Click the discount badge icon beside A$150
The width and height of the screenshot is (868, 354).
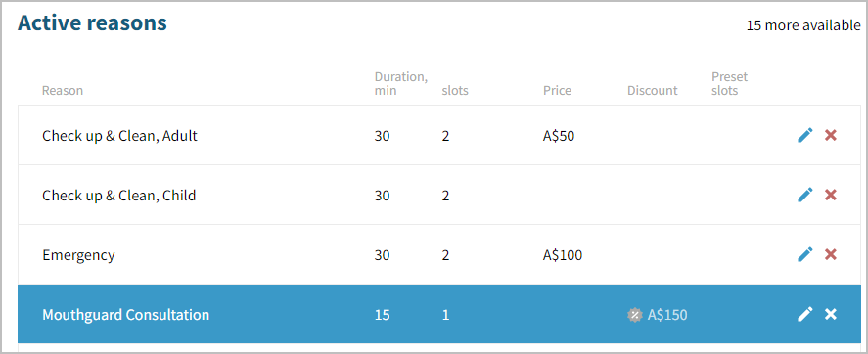(x=634, y=315)
